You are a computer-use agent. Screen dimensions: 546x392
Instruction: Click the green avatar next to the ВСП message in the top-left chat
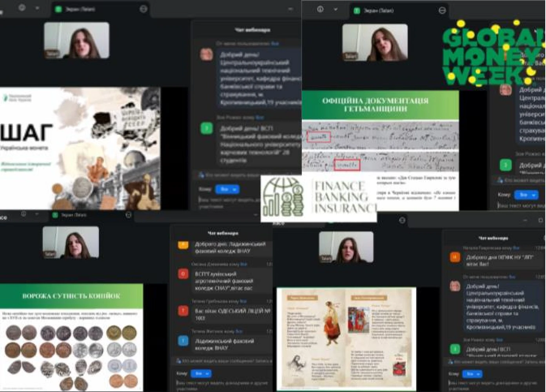207,129
